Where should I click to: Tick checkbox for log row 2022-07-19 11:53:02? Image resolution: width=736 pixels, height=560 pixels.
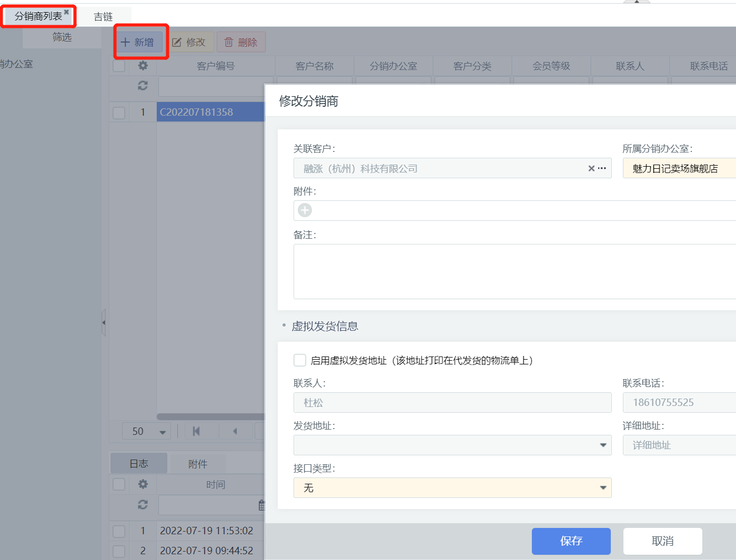pos(119,531)
